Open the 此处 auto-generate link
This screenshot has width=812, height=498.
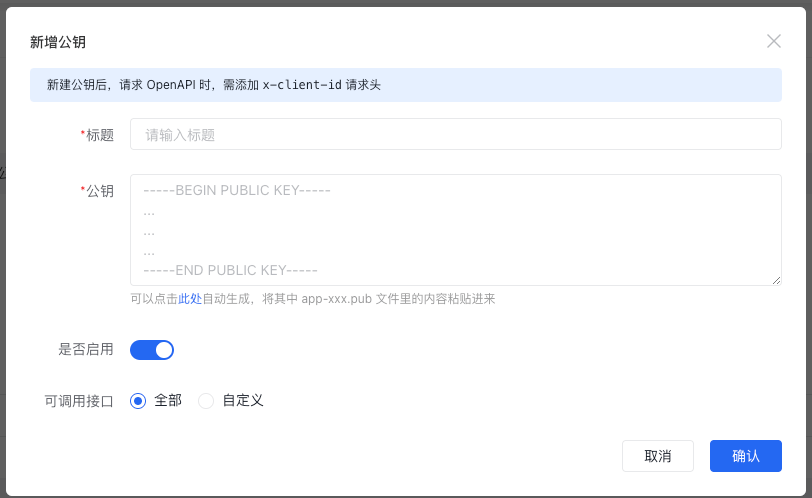pyautogui.click(x=190, y=299)
